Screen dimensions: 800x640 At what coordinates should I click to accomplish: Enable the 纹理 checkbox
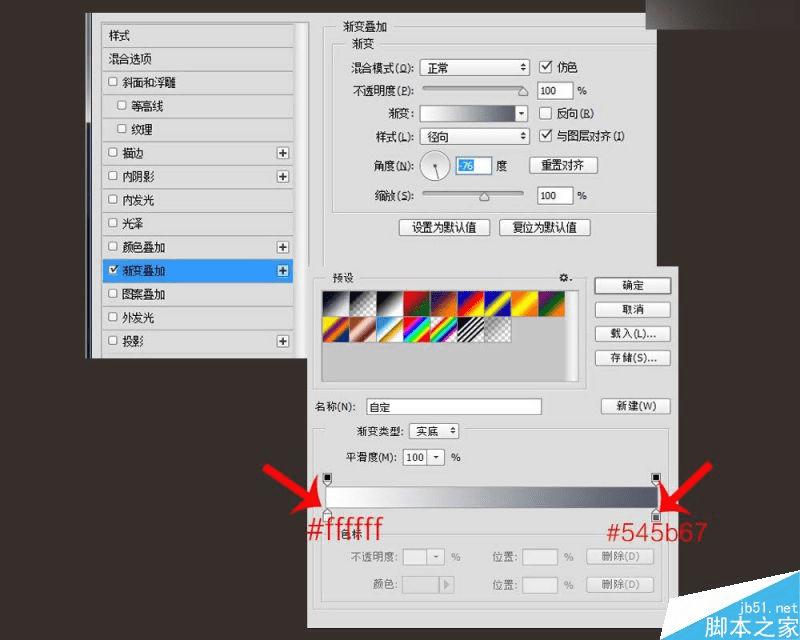[121, 129]
